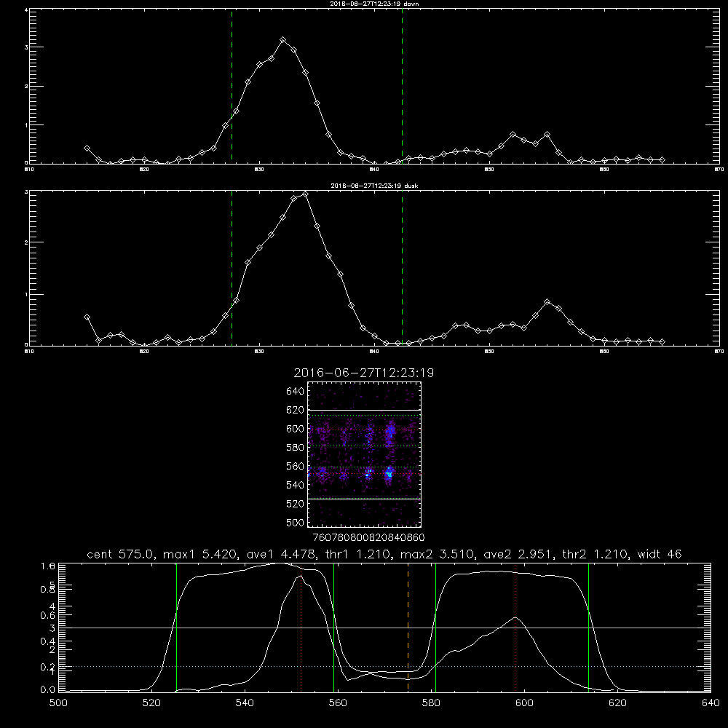728x728 pixels.
Task: Click the fourth green vertical line in bottom plot
Action: click(588, 628)
